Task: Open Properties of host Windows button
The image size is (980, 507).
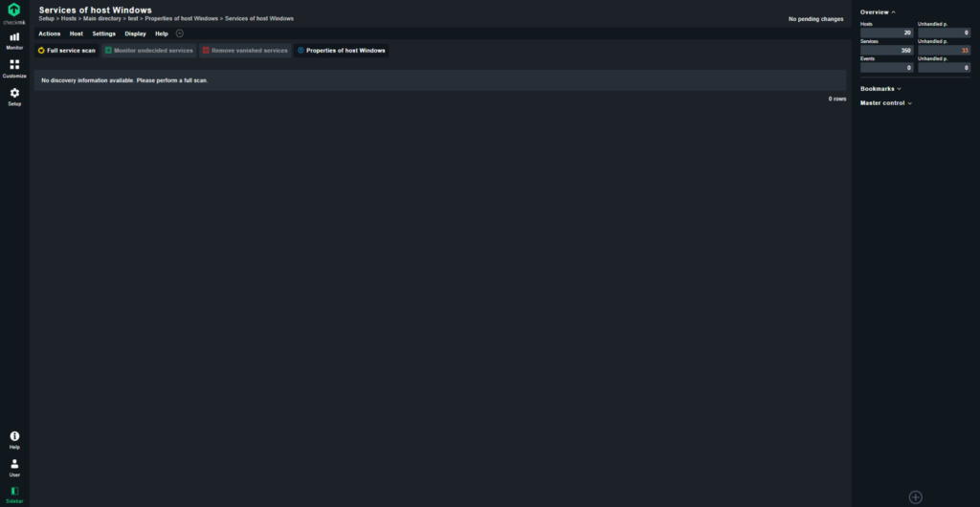Action: coord(342,51)
